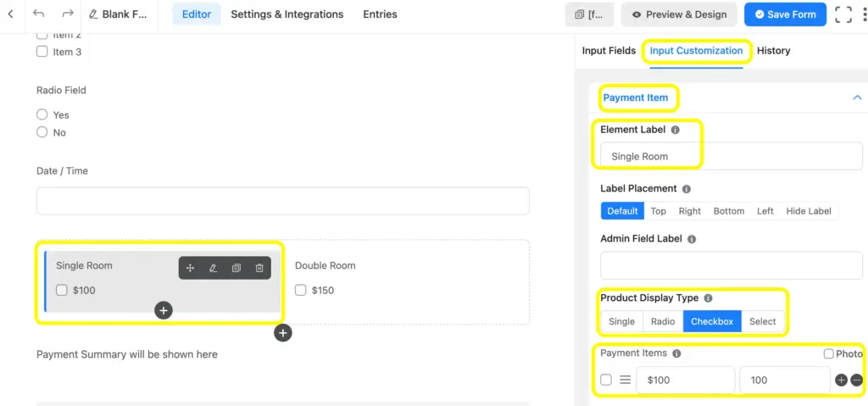The width and height of the screenshot is (868, 406).
Task: Add field below the room container
Action: (283, 333)
